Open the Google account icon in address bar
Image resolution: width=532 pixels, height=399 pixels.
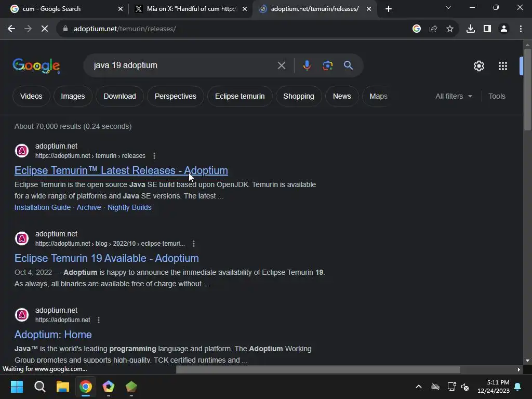(417, 29)
